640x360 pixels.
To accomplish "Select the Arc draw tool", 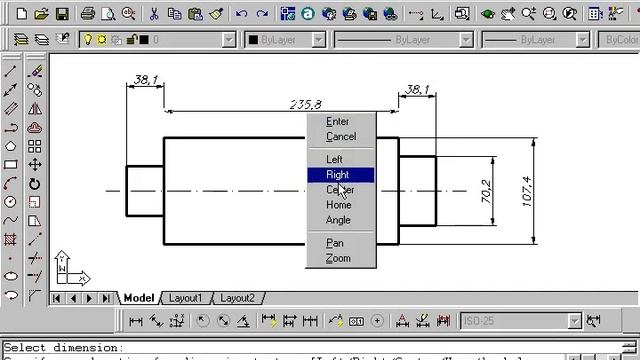I will (x=11, y=183).
